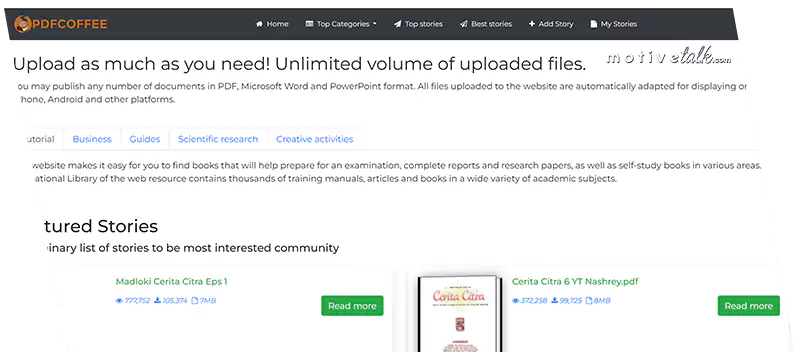Viewport: 800px width, 360px height.
Task: Open the Scientific research tab
Action: click(218, 139)
